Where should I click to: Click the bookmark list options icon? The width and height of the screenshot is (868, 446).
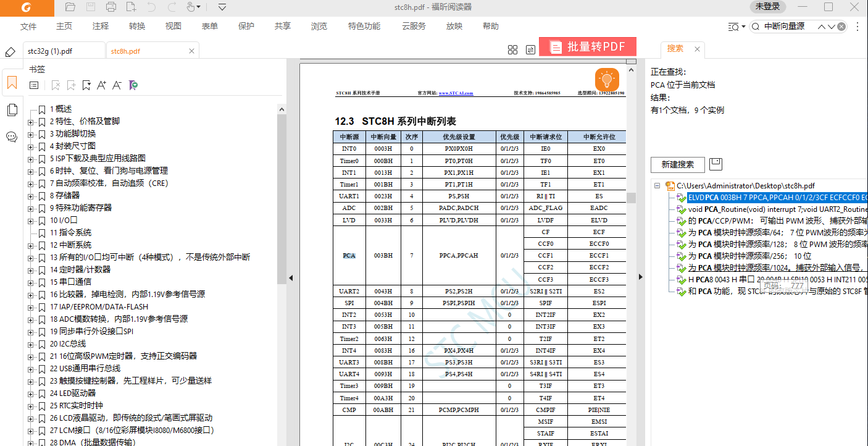click(35, 85)
